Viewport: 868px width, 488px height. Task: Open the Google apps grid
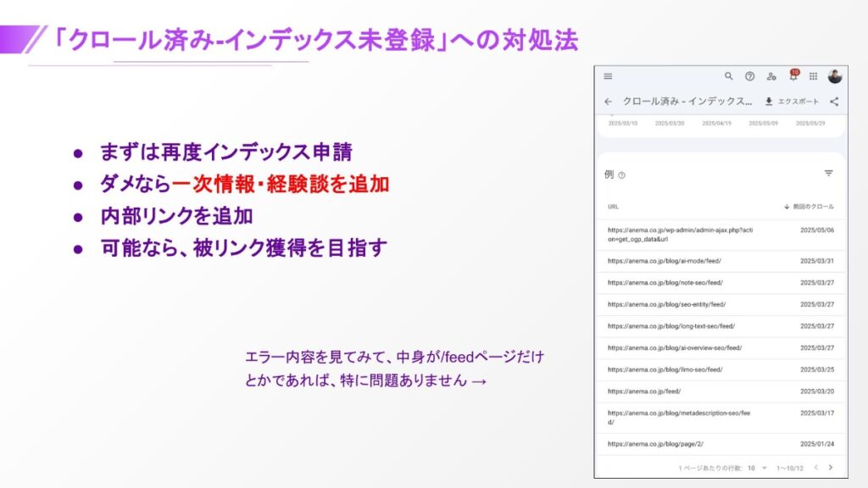(x=814, y=76)
